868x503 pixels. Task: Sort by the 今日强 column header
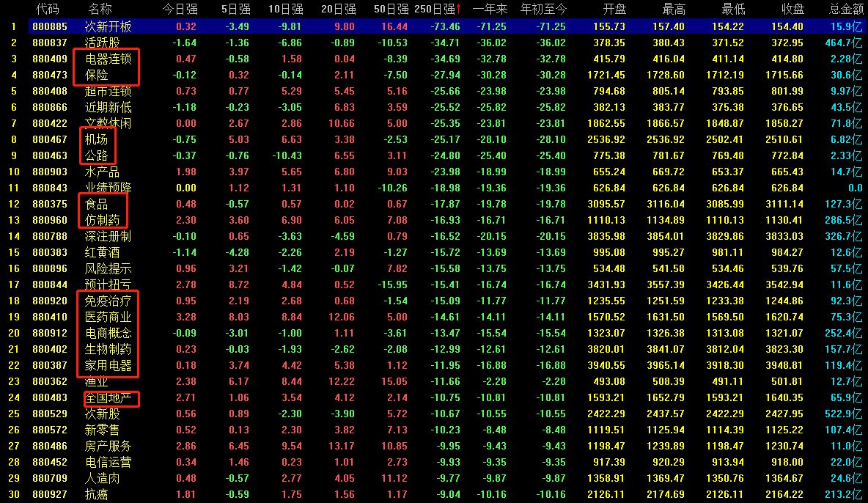(x=180, y=9)
